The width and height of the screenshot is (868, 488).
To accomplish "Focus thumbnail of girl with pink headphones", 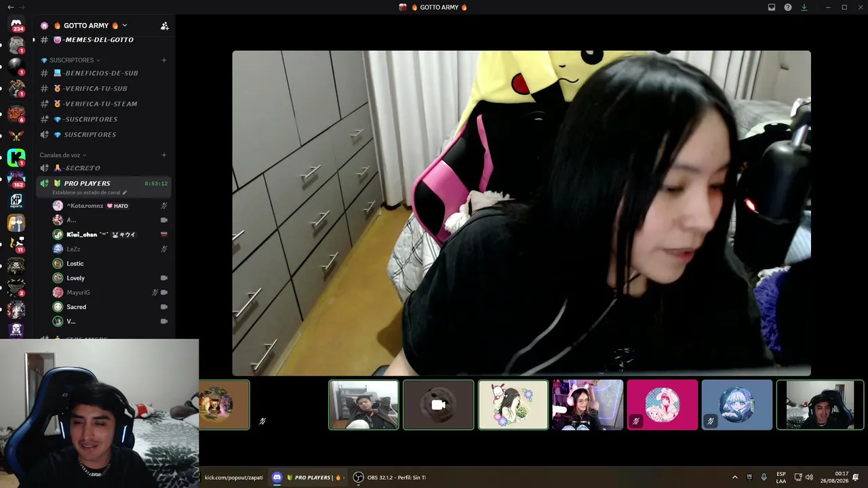I will coord(587,405).
